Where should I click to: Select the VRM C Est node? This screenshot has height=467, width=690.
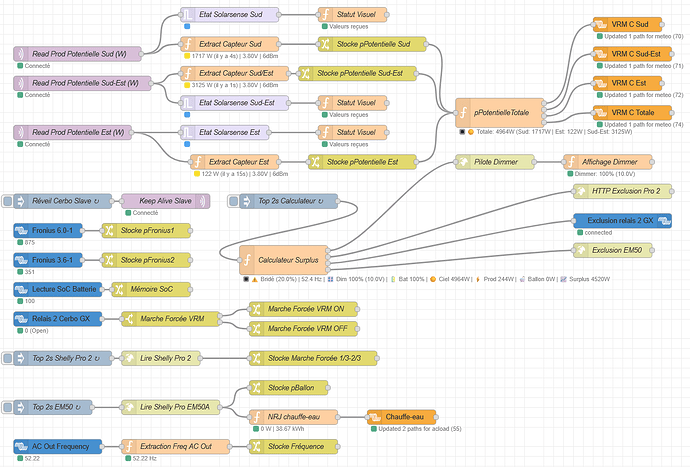click(x=628, y=83)
